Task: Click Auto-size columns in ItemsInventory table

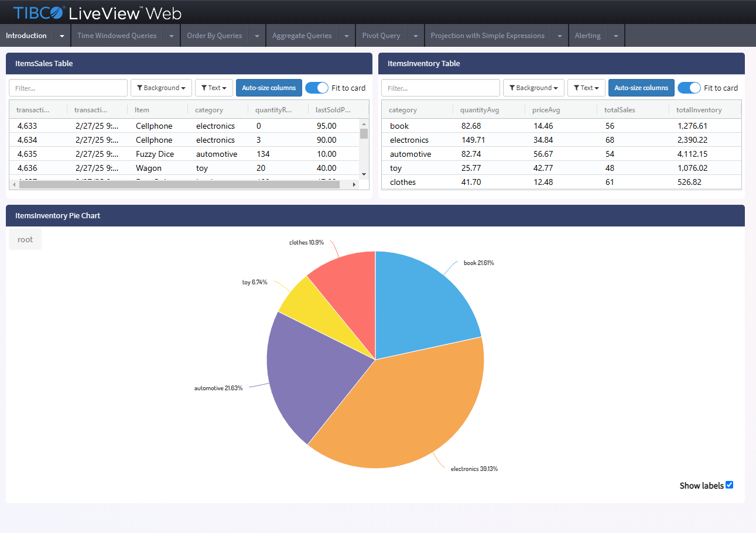Action: coord(641,88)
